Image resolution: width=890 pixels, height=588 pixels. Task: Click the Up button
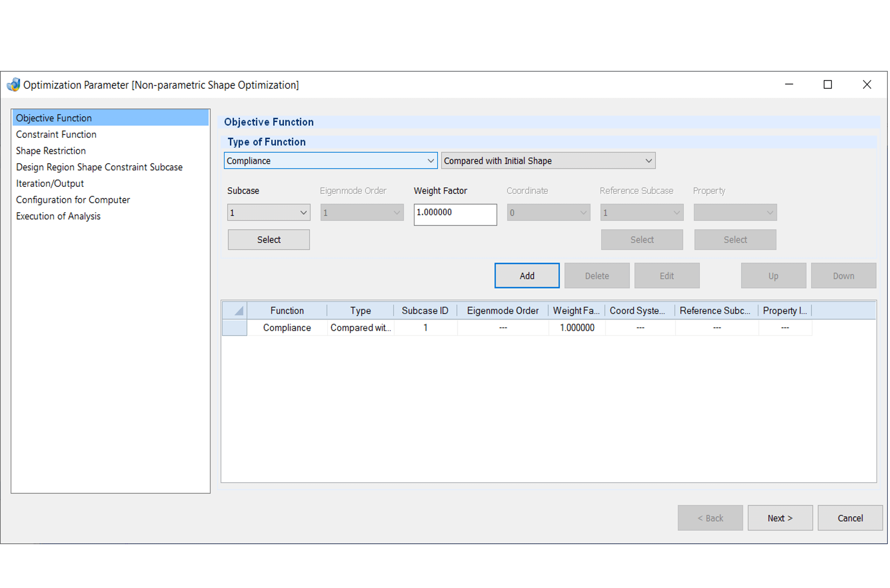point(773,276)
